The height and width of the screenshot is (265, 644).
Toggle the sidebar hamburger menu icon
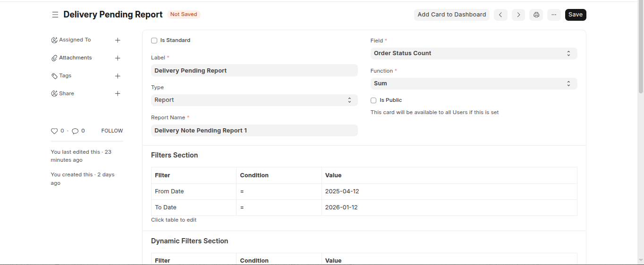[x=55, y=15]
